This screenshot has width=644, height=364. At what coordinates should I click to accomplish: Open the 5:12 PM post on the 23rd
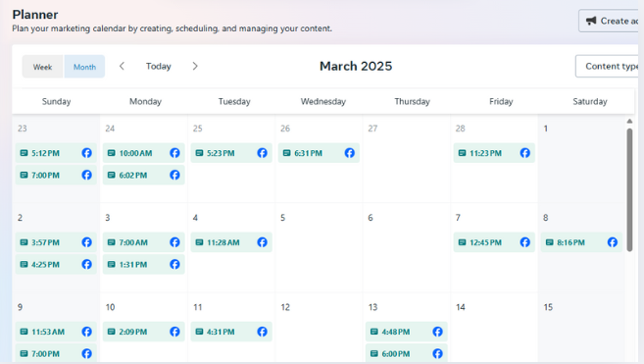[56, 153]
